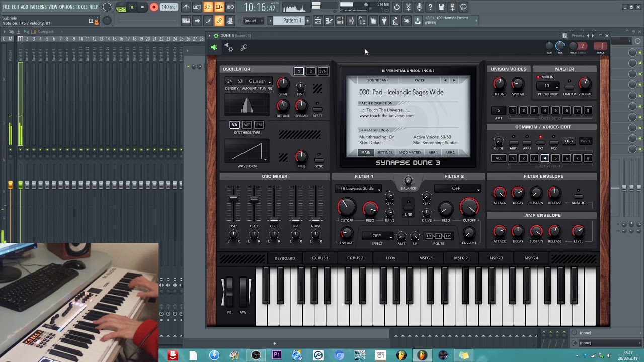Screen dimensions: 644x362
Task: Click the Filter 1 CUTOFF knob
Action: tap(346, 207)
